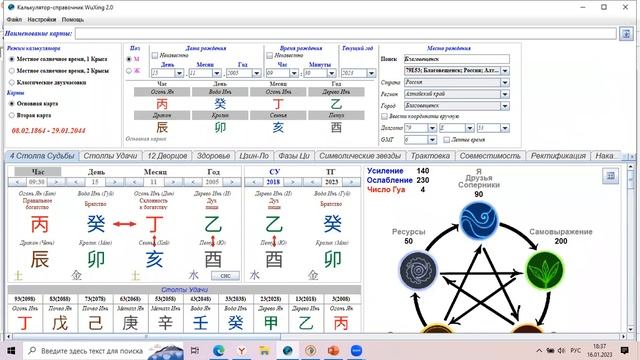
Task: Open the Минуты dropdown
Action: coord(331,73)
